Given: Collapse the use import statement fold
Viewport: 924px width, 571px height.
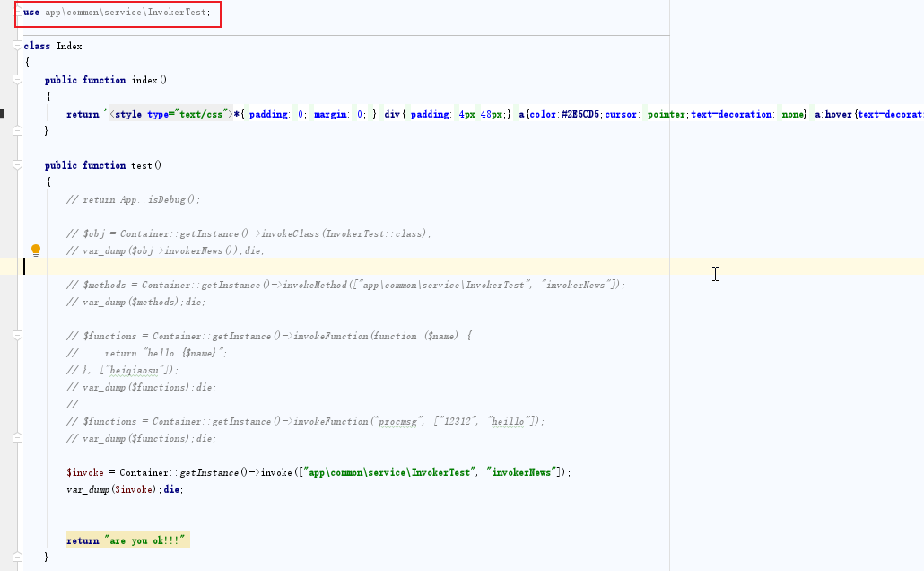Looking at the screenshot, I should [x=17, y=11].
